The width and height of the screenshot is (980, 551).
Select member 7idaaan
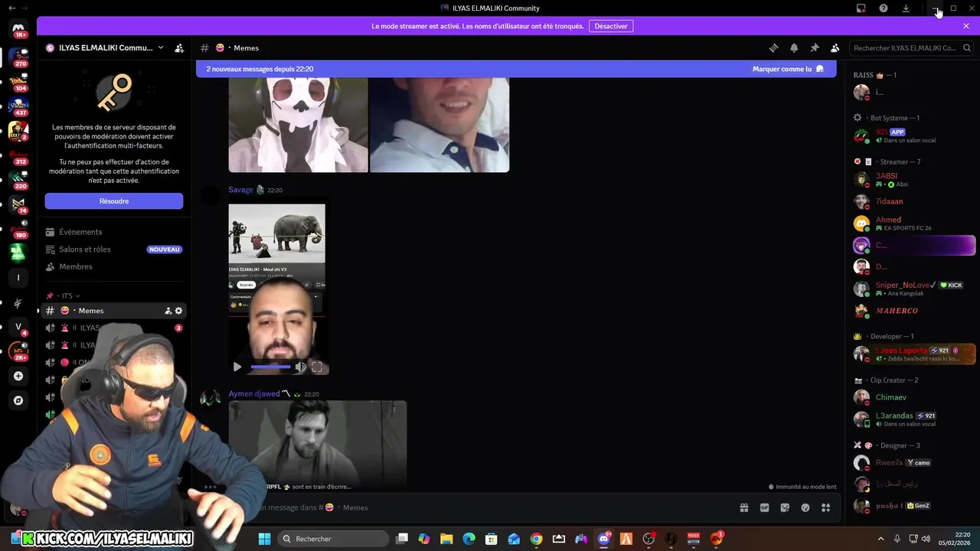pos(914,201)
